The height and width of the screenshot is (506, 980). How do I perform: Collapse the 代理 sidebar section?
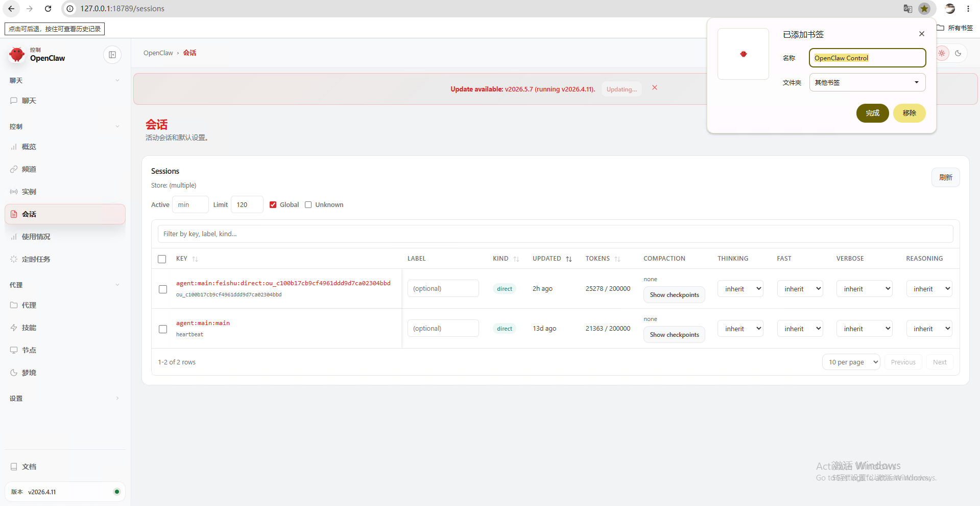65,285
